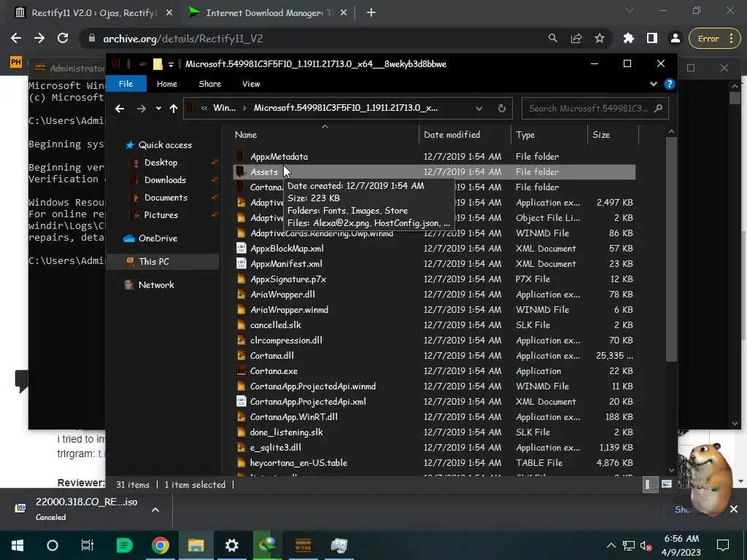Click the Explorer vertical scrollbar
The width and height of the screenshot is (747, 560).
[671, 249]
